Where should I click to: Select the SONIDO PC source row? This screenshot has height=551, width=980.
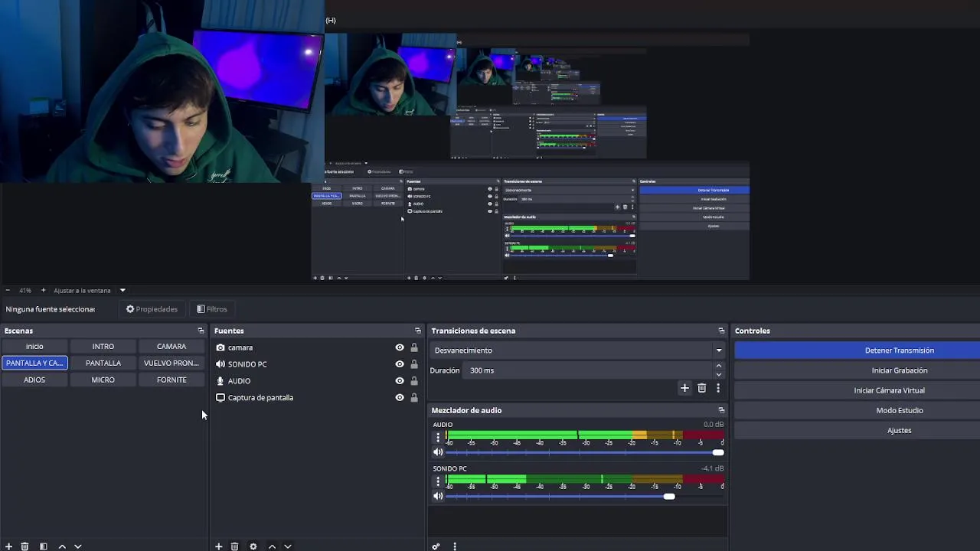point(317,364)
